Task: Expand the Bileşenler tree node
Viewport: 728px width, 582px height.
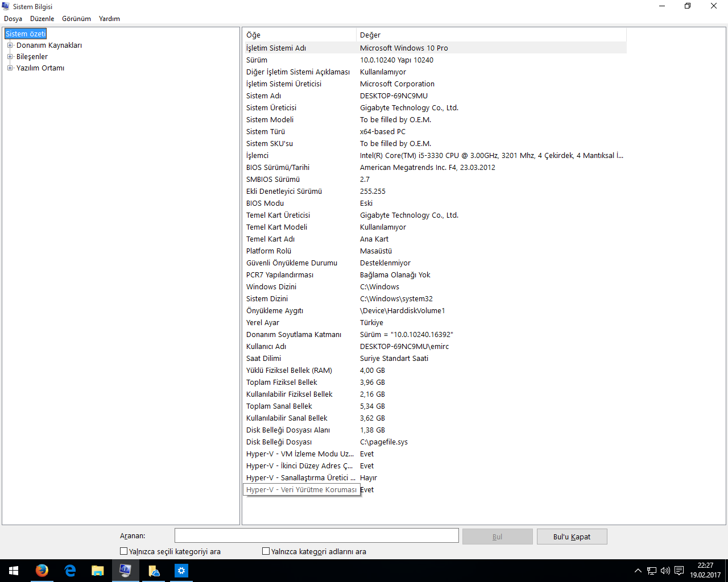Action: coord(10,57)
